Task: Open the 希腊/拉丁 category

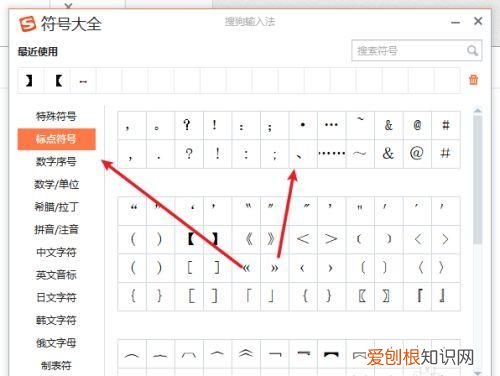Action: (x=56, y=207)
